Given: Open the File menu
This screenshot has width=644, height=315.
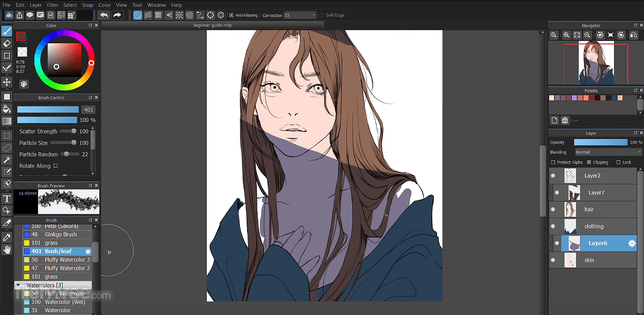Looking at the screenshot, I should [6, 5].
